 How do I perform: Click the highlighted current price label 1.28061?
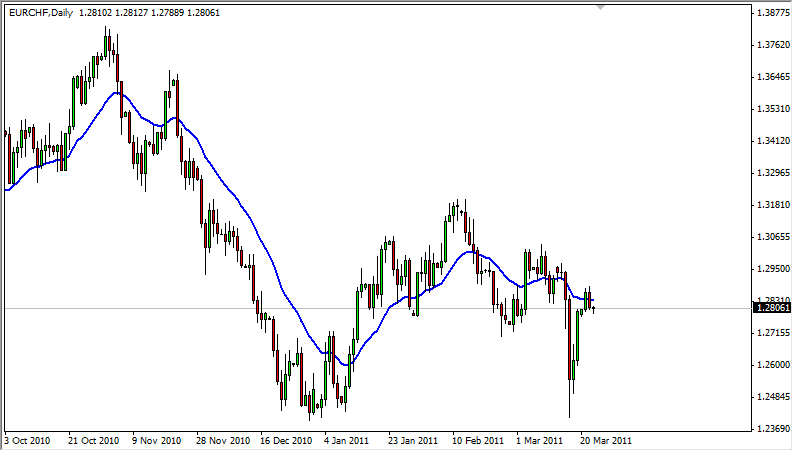(x=772, y=308)
